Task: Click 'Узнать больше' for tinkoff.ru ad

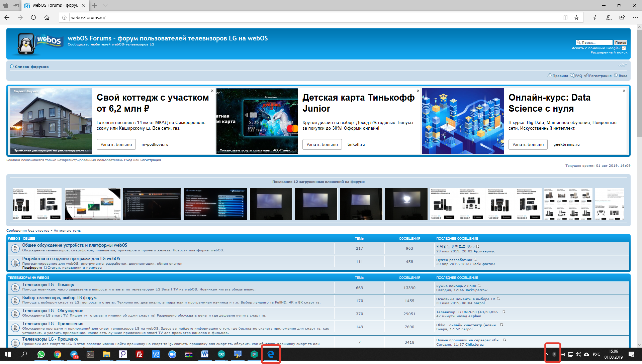Action: 322,144
